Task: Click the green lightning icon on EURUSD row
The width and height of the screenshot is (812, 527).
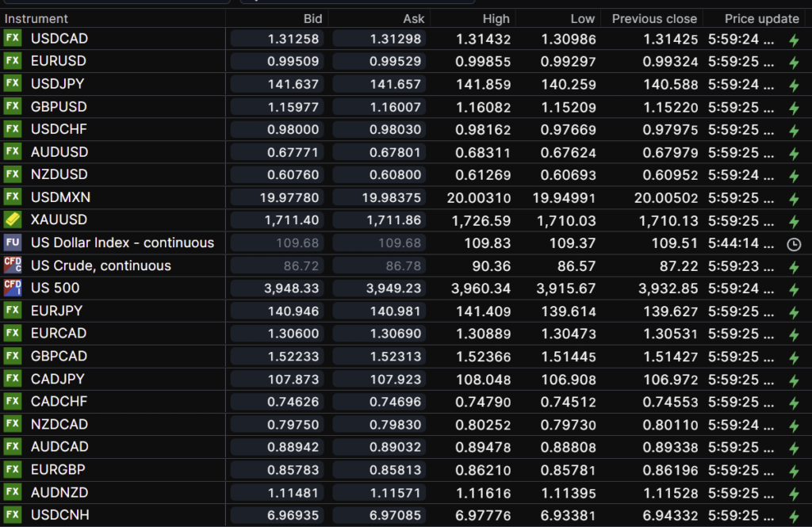Action: 793,63
